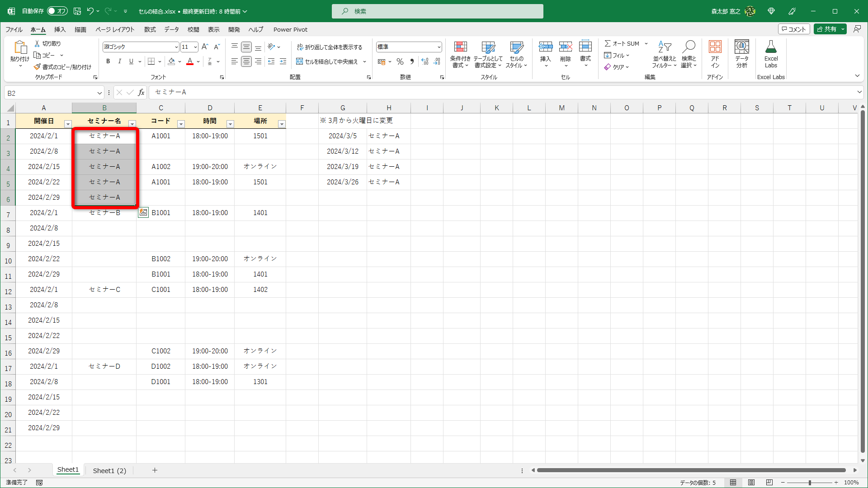
Task: Toggle Wrap Text for selected cells
Action: (330, 47)
